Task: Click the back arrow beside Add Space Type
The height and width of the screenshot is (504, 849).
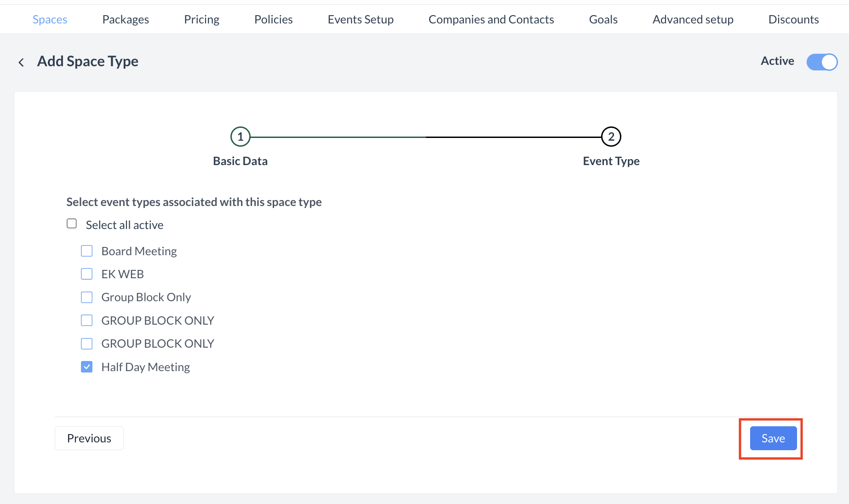Action: pyautogui.click(x=21, y=62)
